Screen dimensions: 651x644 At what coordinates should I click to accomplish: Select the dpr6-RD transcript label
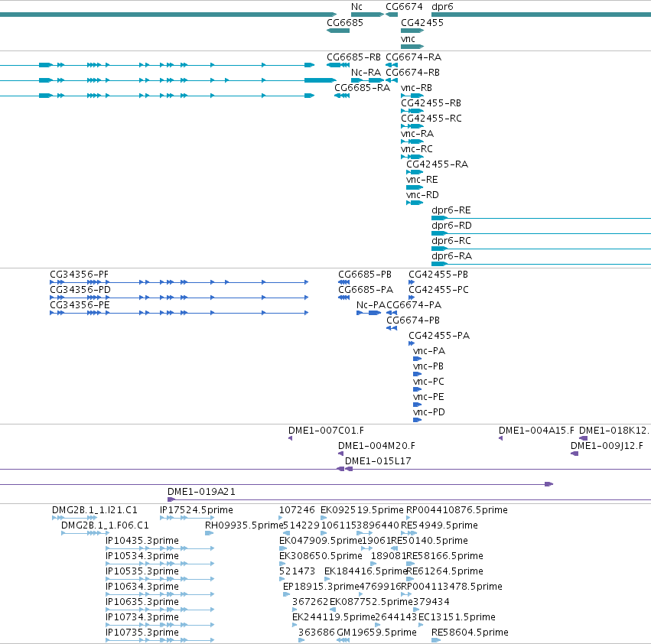point(451,226)
